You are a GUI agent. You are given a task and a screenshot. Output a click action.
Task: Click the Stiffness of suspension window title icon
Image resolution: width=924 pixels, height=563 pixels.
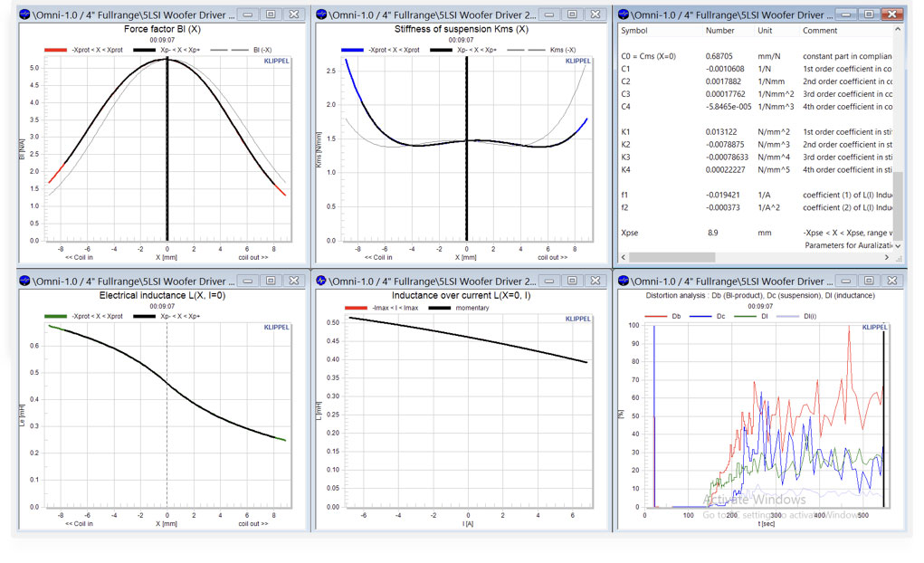tap(323, 15)
